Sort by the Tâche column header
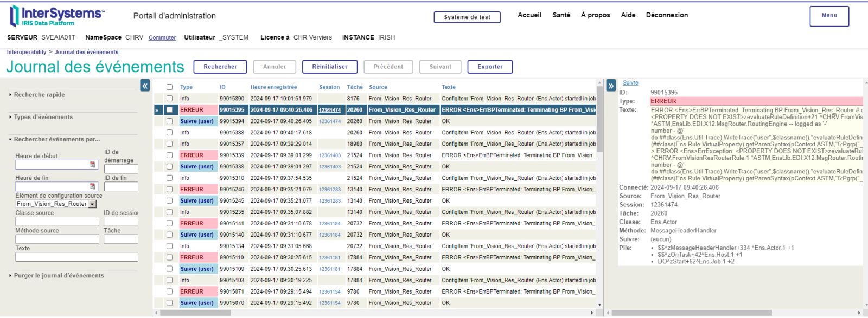Image resolution: width=868 pixels, height=318 pixels. (x=355, y=87)
